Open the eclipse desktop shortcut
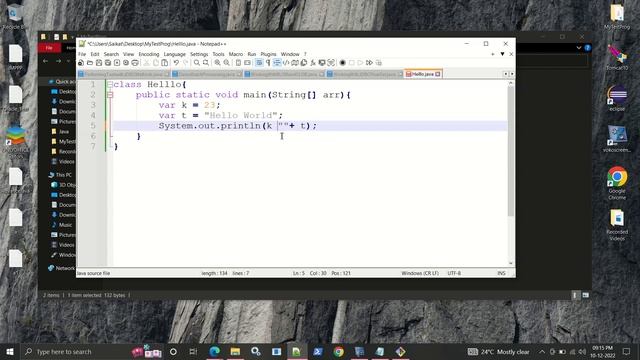 (617, 98)
